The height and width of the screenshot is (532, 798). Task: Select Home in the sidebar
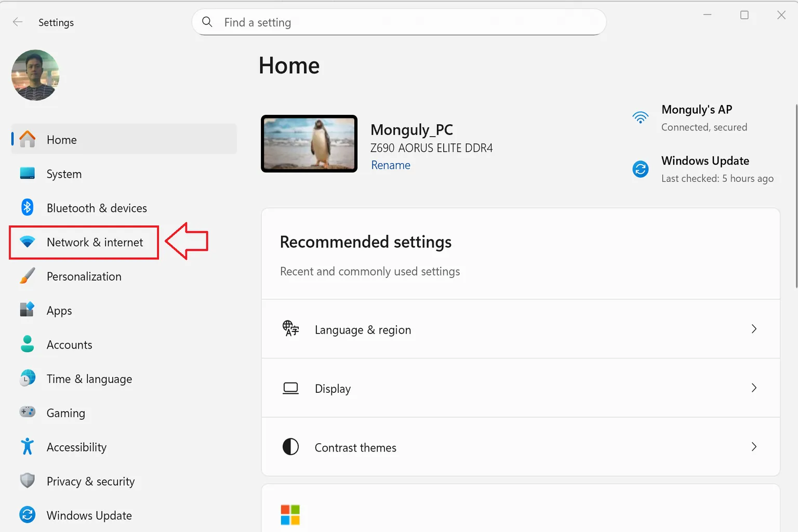click(124, 139)
